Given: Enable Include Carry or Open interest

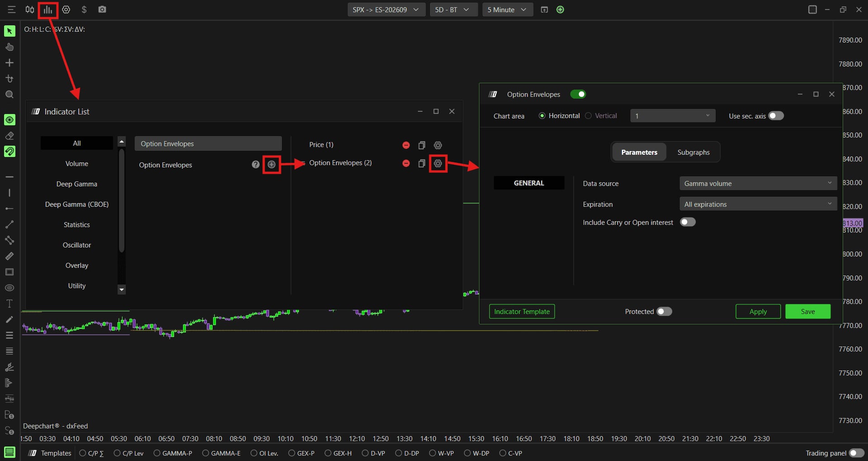Looking at the screenshot, I should [688, 222].
